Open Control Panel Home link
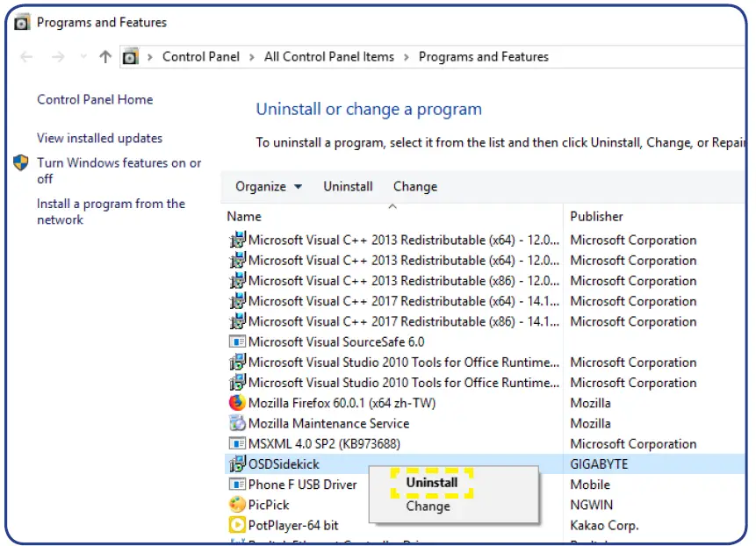756x546 pixels. (x=95, y=99)
